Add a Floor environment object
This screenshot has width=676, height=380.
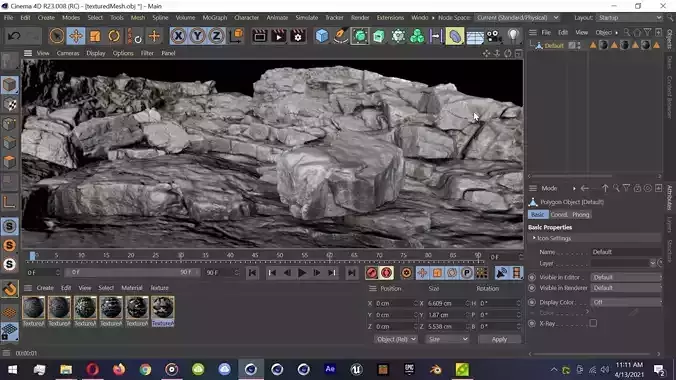(x=475, y=37)
